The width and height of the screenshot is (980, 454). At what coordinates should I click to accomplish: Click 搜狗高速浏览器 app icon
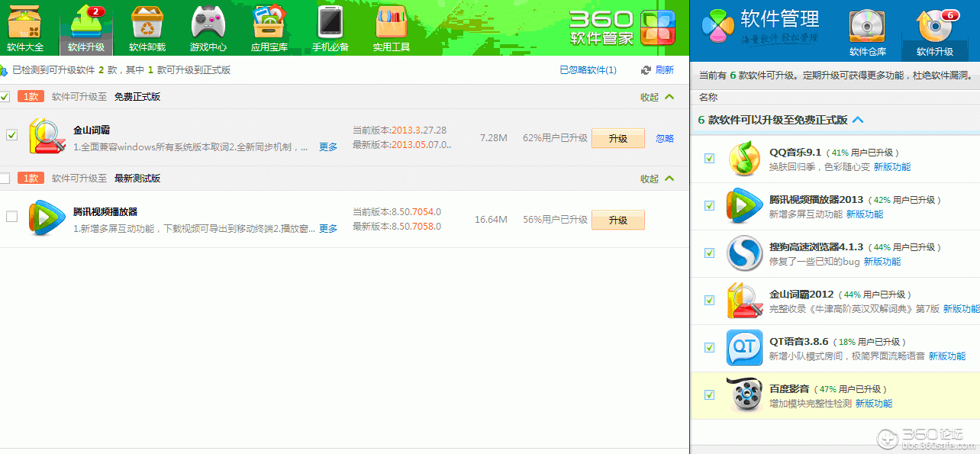click(744, 253)
